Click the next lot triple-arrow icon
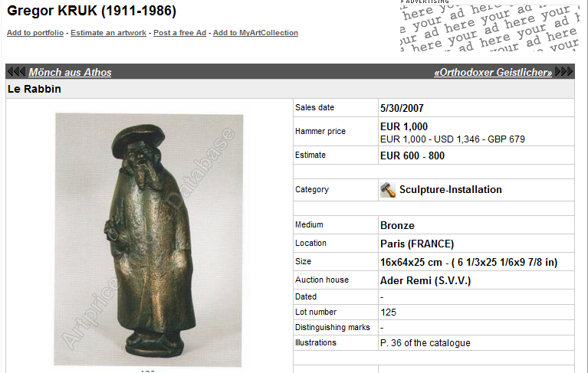Image resolution: width=588 pixels, height=373 pixels. 563,71
